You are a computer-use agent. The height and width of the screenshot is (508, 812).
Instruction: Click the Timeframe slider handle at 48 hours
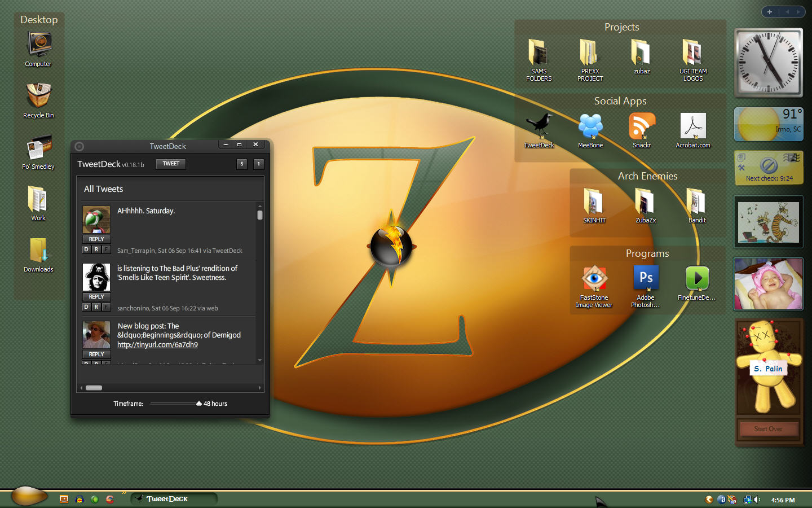[x=199, y=404]
